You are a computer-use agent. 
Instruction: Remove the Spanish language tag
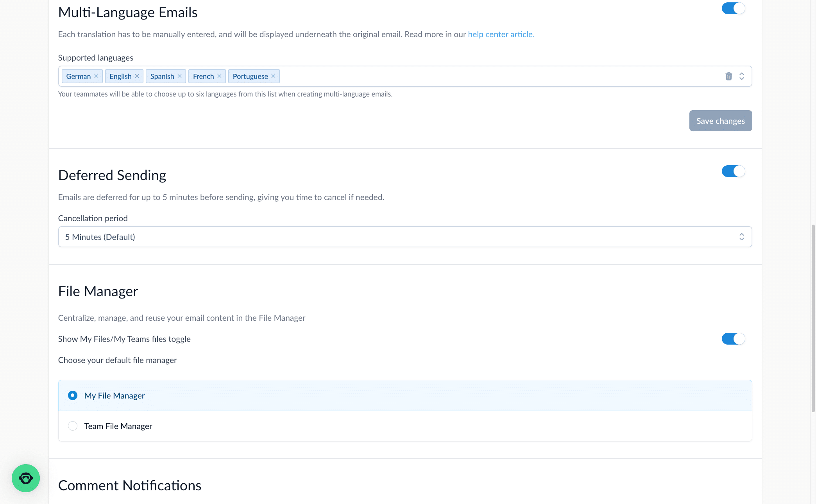point(180,76)
